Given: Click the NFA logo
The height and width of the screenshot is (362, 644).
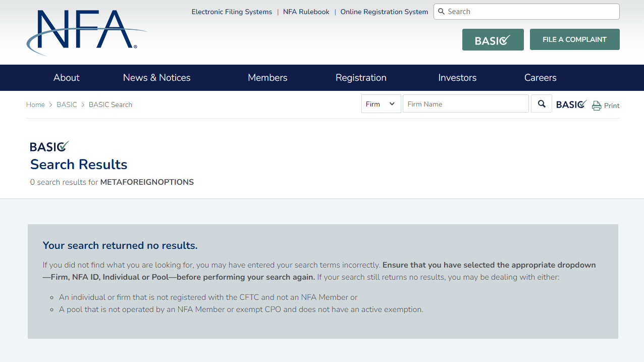Looking at the screenshot, I should click(x=86, y=32).
